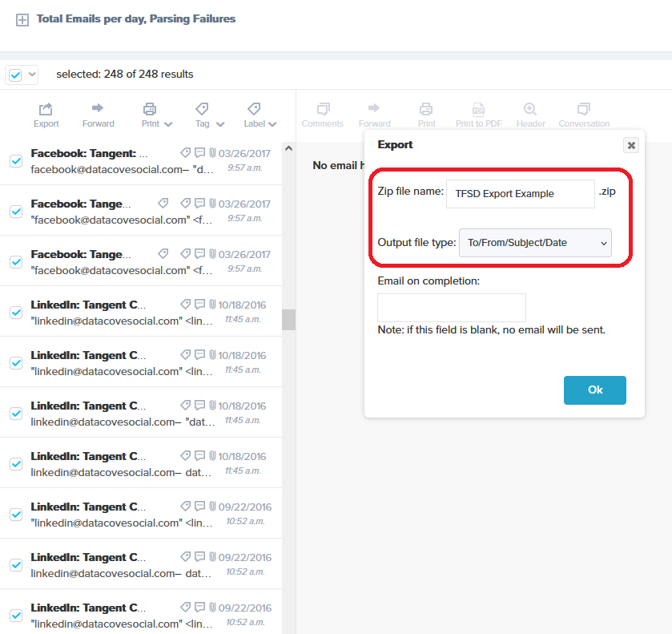
Task: Close the Export dialog
Action: tap(631, 145)
